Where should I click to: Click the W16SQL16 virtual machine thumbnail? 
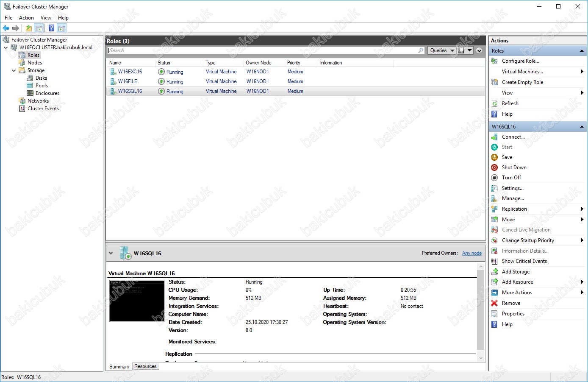pos(137,301)
